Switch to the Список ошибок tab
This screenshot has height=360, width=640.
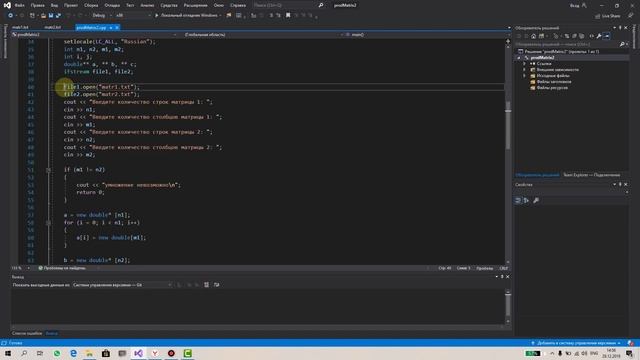click(x=27, y=333)
